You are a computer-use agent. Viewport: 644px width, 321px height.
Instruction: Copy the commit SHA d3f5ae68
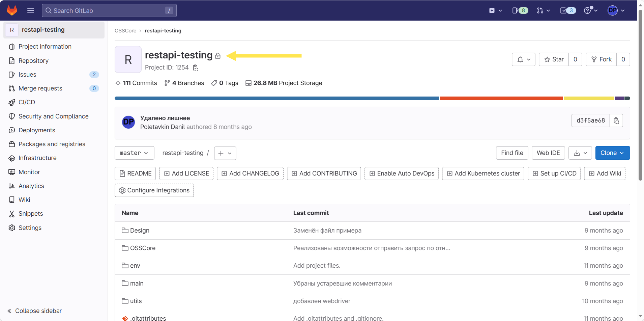click(616, 121)
